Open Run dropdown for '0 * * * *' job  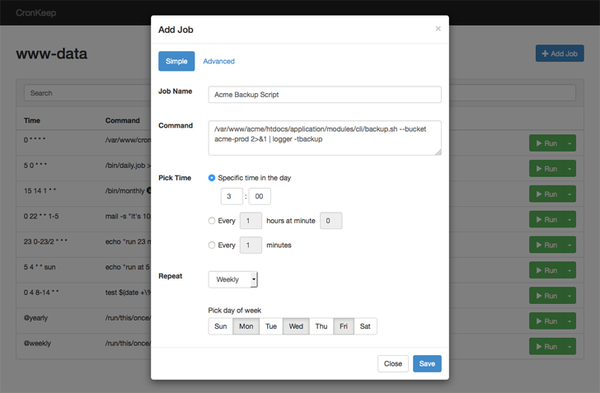point(569,144)
